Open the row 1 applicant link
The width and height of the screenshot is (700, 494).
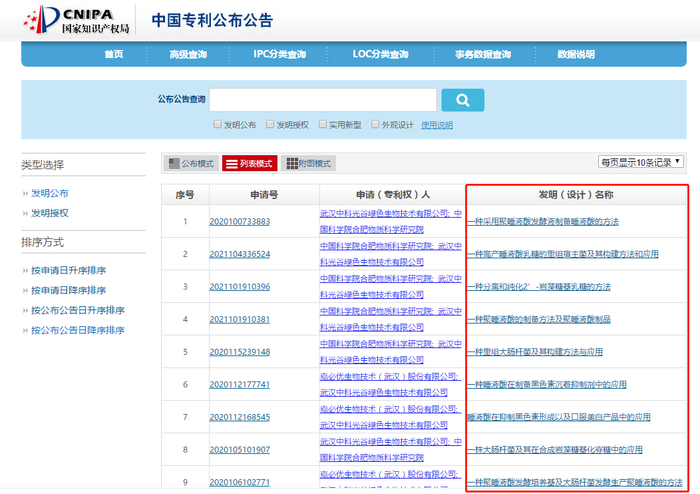point(391,222)
